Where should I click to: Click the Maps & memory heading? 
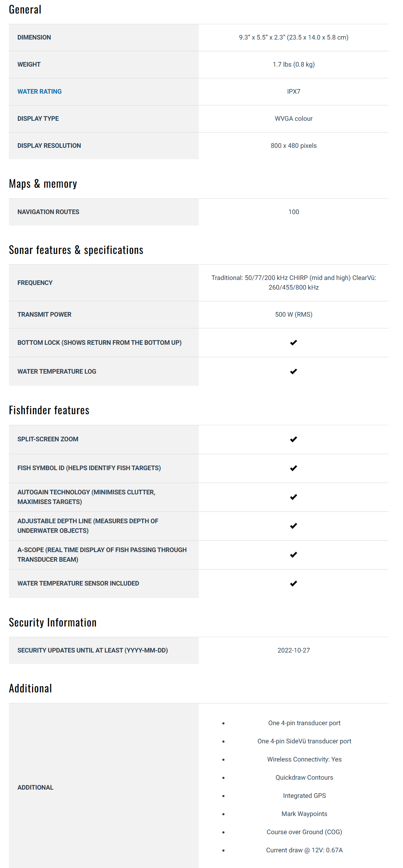pyautogui.click(x=43, y=184)
